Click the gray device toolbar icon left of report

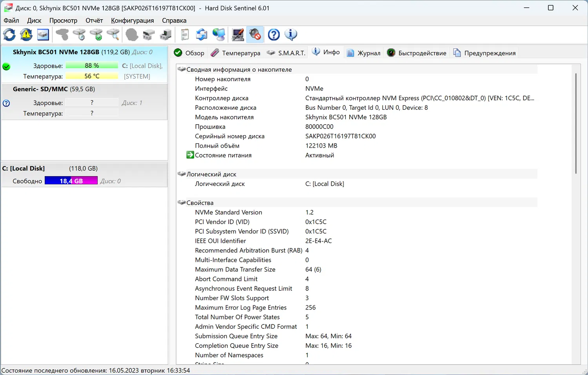pos(166,35)
